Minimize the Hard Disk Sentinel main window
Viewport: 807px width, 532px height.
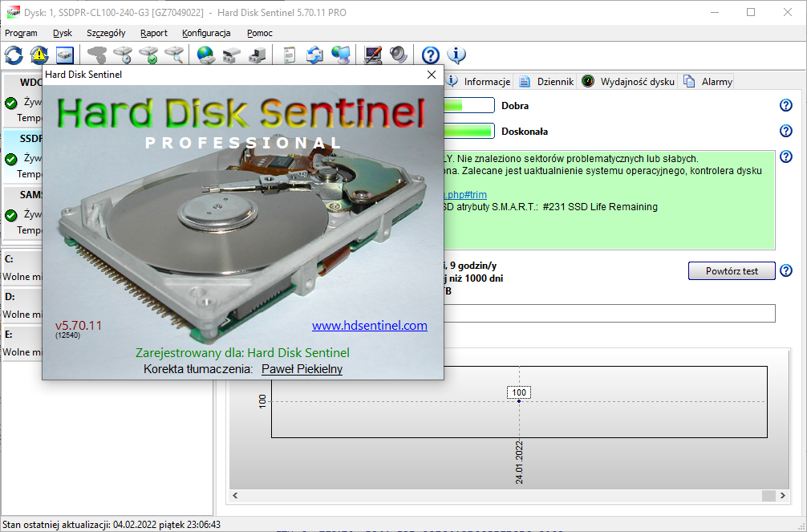pos(715,12)
